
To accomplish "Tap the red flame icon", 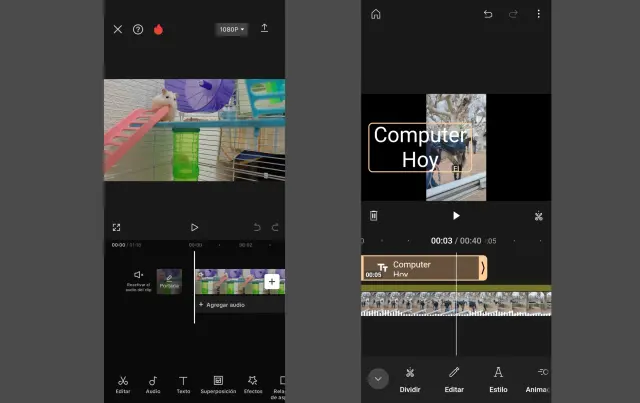I will (158, 30).
